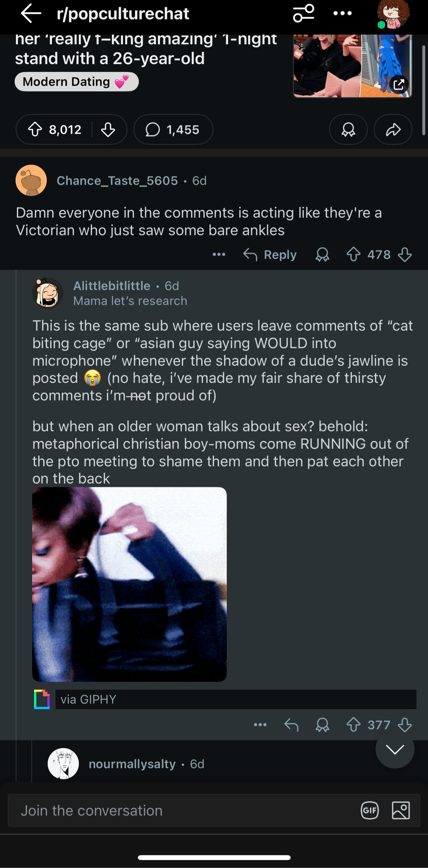
Task: Award Alittlebitlittle's comment
Action: coord(322,725)
